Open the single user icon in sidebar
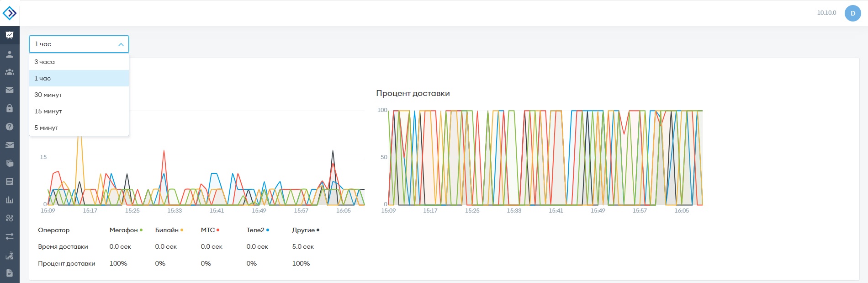868x283 pixels. (10, 54)
